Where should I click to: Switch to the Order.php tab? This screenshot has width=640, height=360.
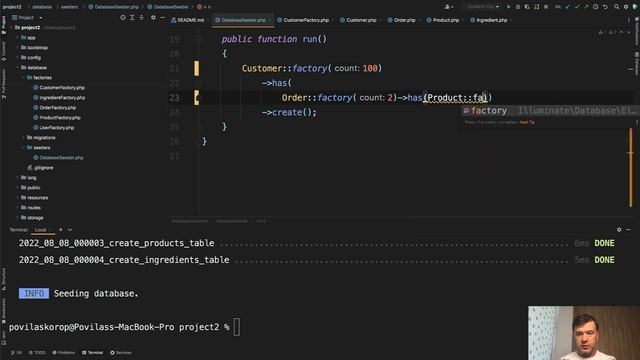click(402, 20)
